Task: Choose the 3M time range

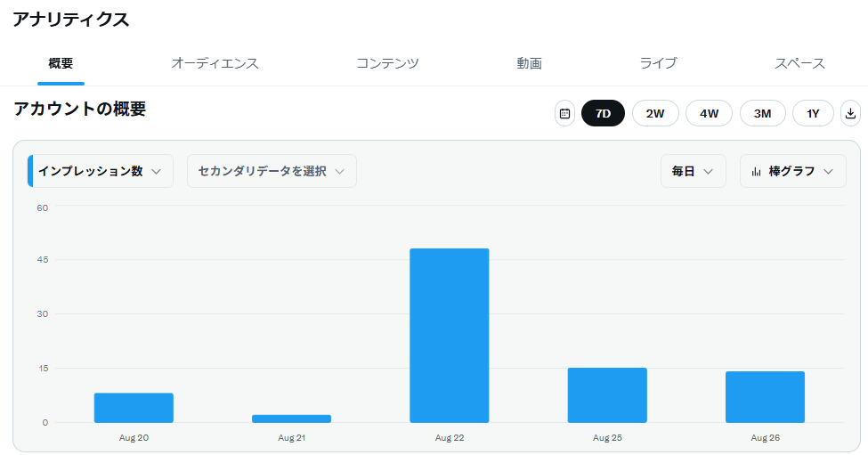Action: (x=762, y=113)
